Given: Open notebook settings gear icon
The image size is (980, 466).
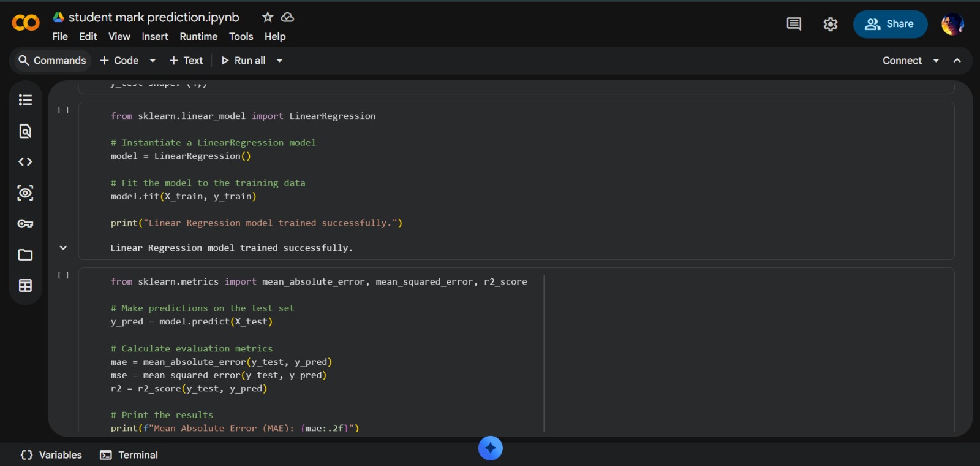Looking at the screenshot, I should click(830, 25).
